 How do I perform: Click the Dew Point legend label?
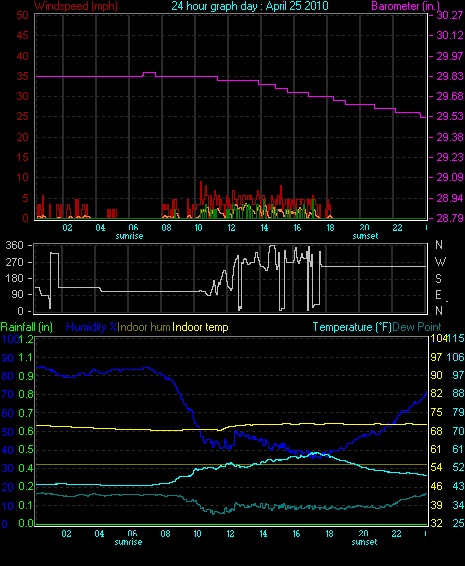(x=417, y=327)
